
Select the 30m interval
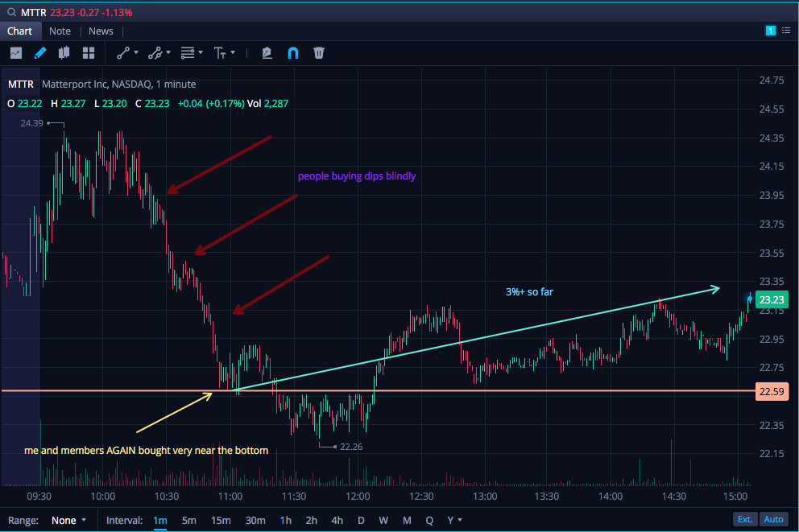click(255, 520)
